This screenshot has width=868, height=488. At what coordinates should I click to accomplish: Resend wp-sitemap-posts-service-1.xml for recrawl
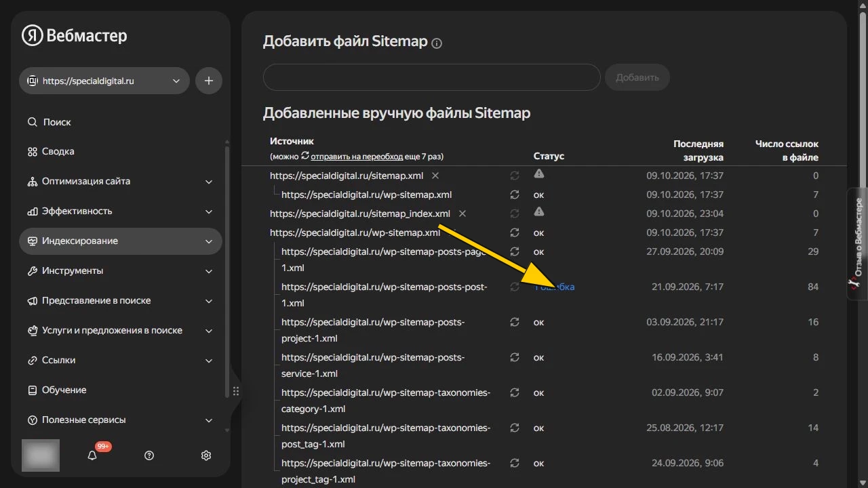click(515, 357)
